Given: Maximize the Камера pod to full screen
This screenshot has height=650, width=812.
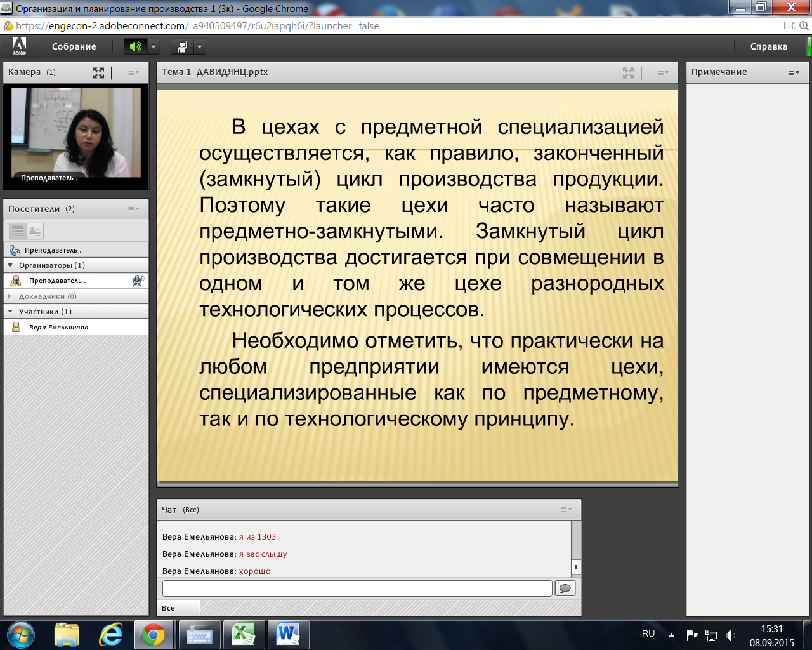Looking at the screenshot, I should coord(98,72).
